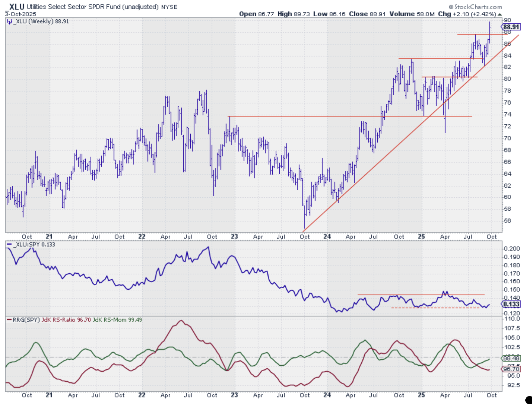
Task: Click the copyright icon before StockCharts.com
Action: (x=451, y=7)
